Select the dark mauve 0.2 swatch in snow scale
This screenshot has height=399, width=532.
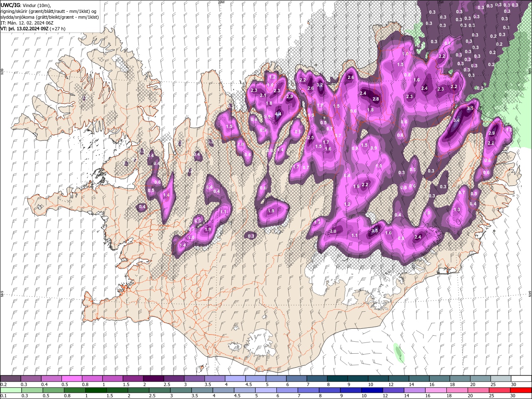point(10,379)
